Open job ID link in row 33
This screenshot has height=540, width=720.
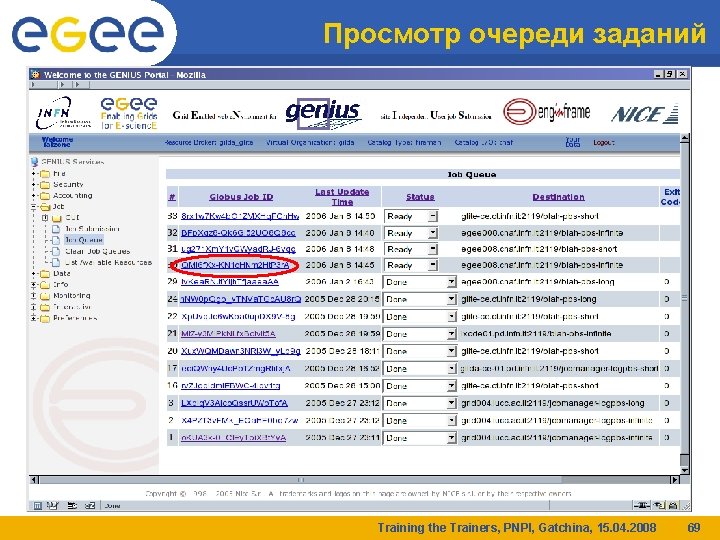click(240, 216)
